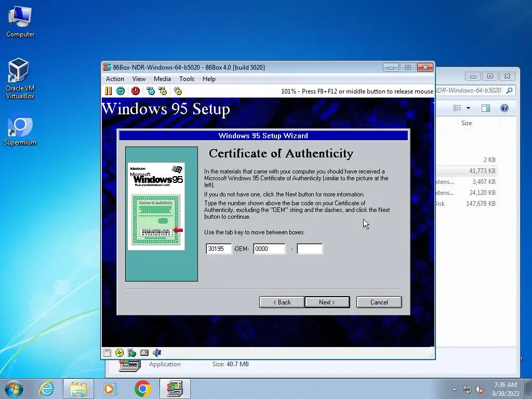This screenshot has height=399, width=532.
Task: Show hidden tray icons arrow
Action: coord(454,389)
